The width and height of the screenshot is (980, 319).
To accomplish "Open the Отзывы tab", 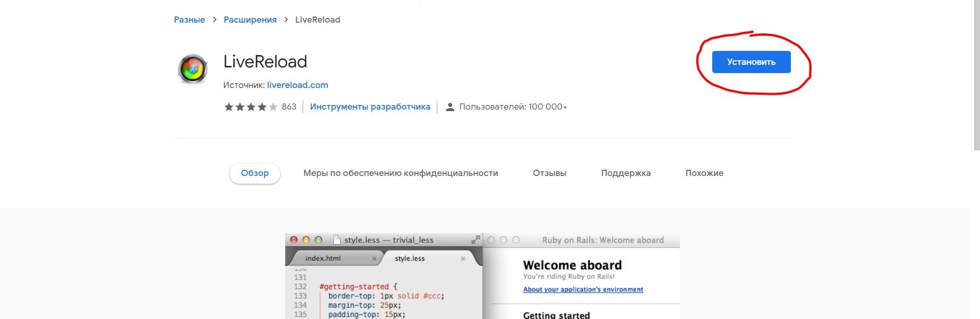I will coord(549,173).
